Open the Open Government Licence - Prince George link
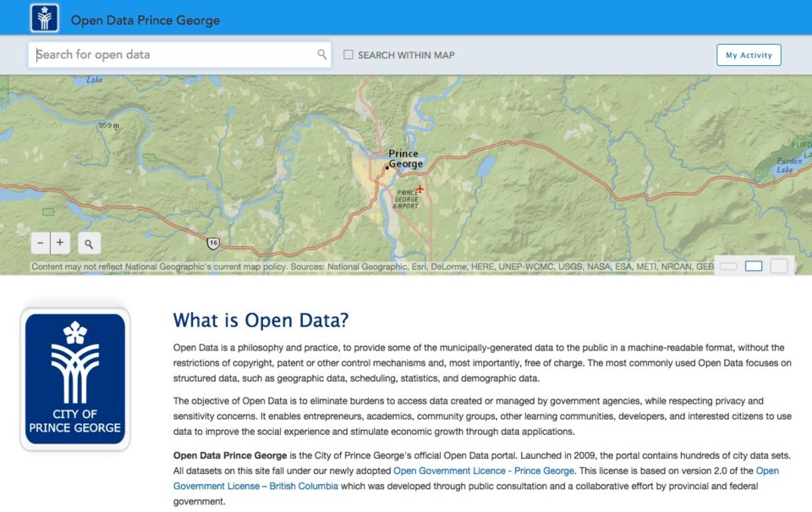This screenshot has height=512, width=812. tap(484, 471)
